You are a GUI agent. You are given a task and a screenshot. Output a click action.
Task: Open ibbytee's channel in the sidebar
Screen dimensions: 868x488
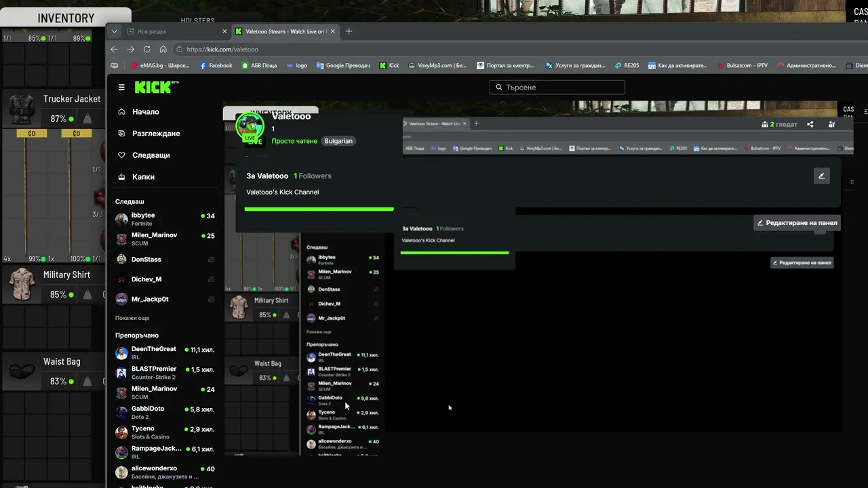165,219
